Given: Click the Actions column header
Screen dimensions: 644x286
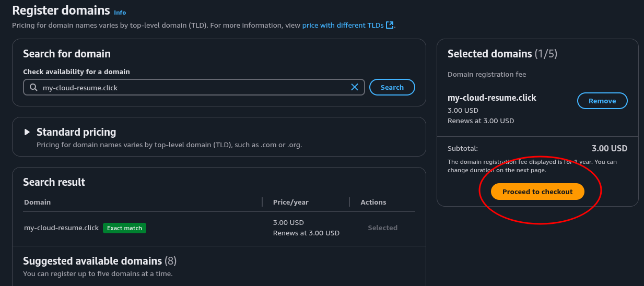Looking at the screenshot, I should (x=373, y=202).
